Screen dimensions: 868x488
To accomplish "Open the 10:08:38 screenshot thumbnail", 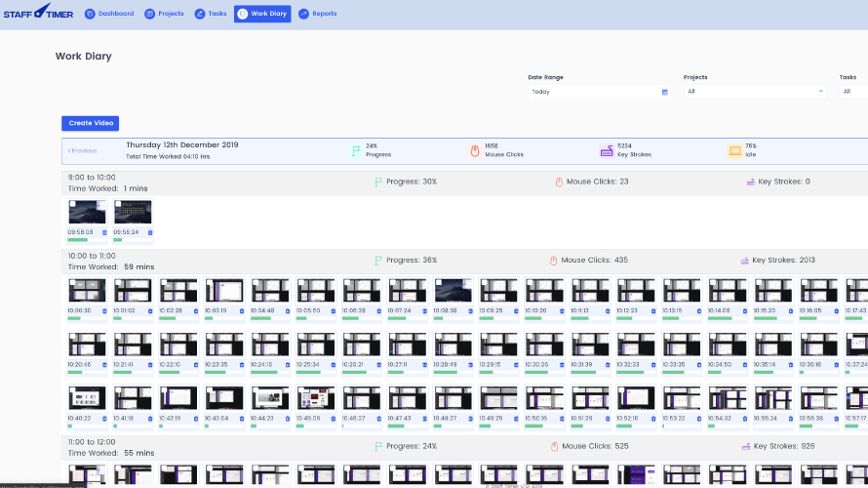I will [x=454, y=291].
